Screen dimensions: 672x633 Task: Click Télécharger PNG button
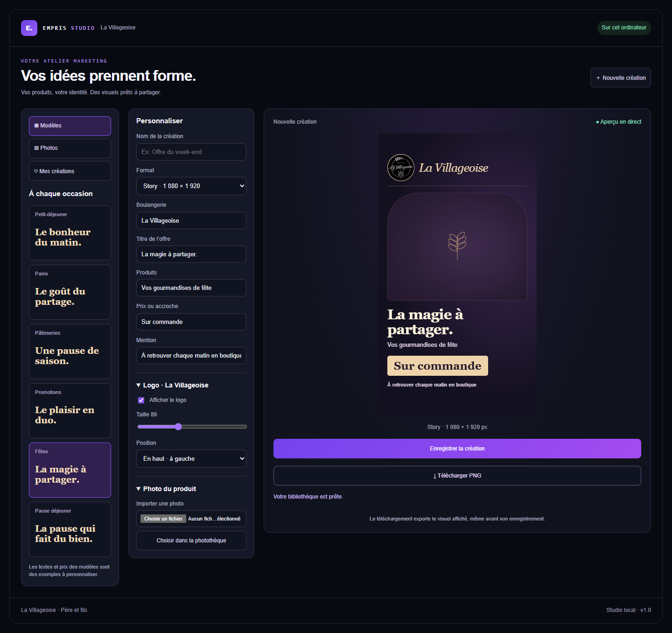tap(457, 476)
